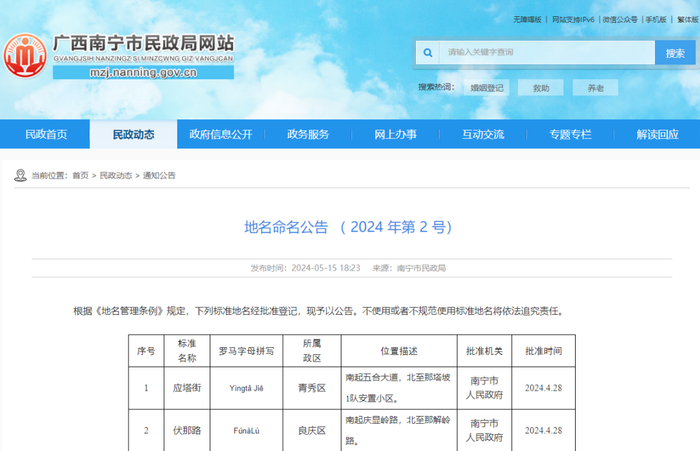Image resolution: width=700 pixels, height=451 pixels.
Task: Open the 专题专栏 nav tab
Action: [570, 134]
